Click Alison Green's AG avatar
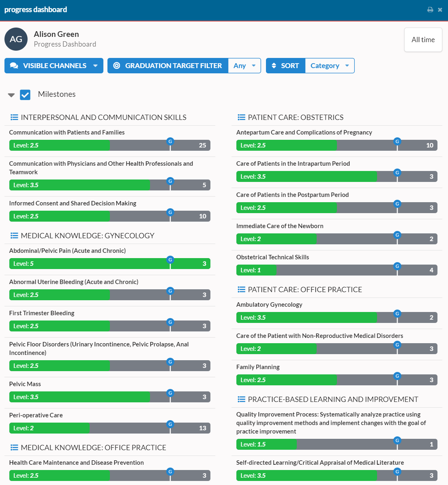The width and height of the screenshot is (448, 485). tap(16, 39)
